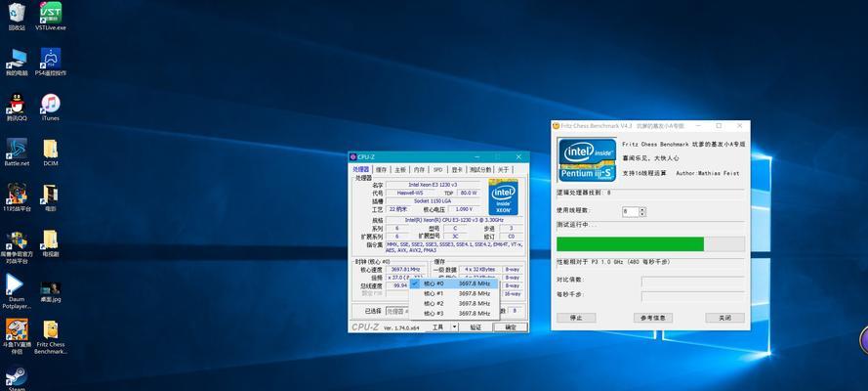The width and height of the screenshot is (868, 391).
Task: Open the DCIM folder icon
Action: 51,152
